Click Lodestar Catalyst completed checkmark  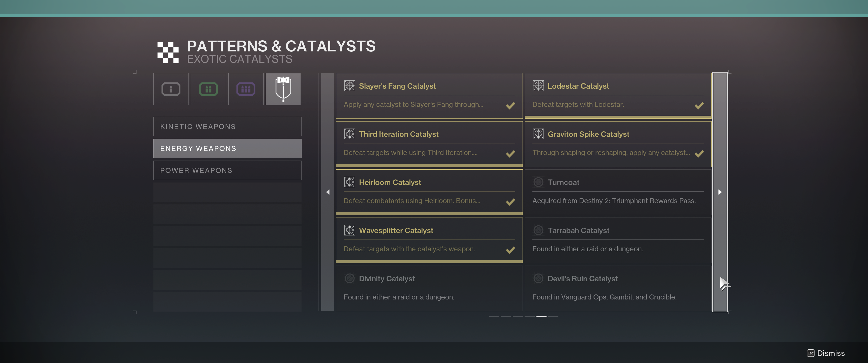(699, 105)
